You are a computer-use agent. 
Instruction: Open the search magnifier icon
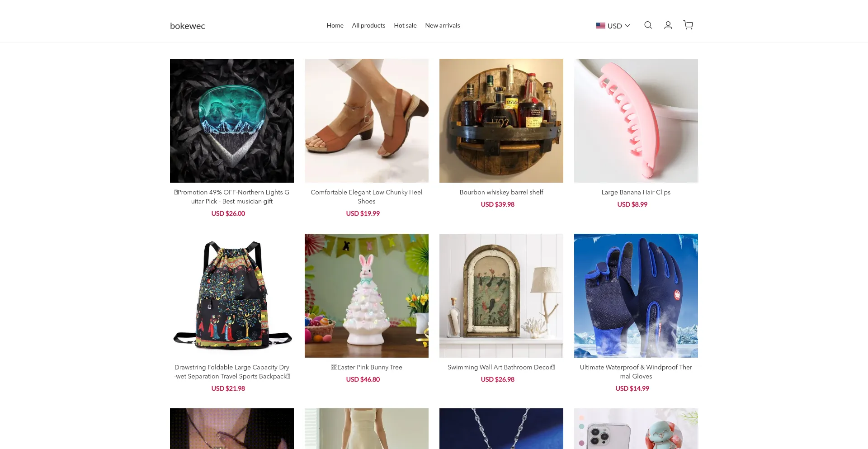648,25
